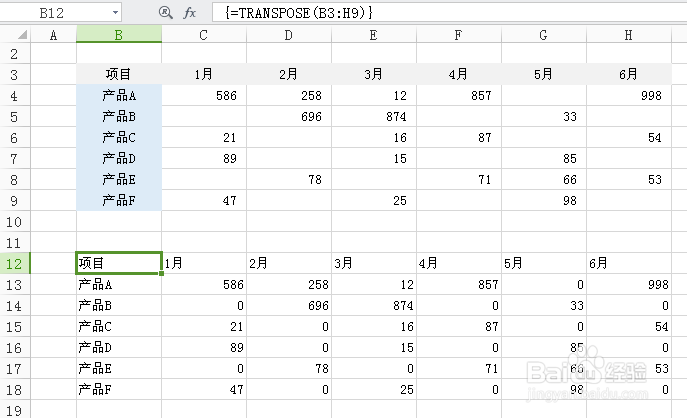
Task: Select cell 产品B in row 14
Action: pos(119,305)
